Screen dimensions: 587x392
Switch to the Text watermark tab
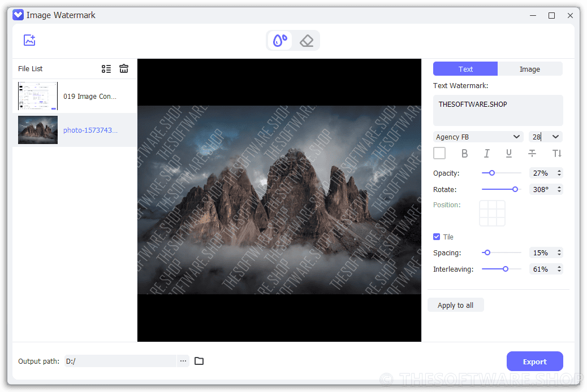click(x=465, y=69)
